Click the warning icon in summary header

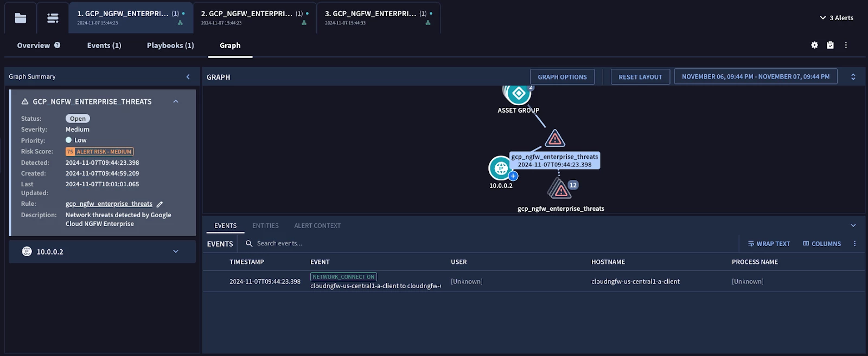click(25, 102)
